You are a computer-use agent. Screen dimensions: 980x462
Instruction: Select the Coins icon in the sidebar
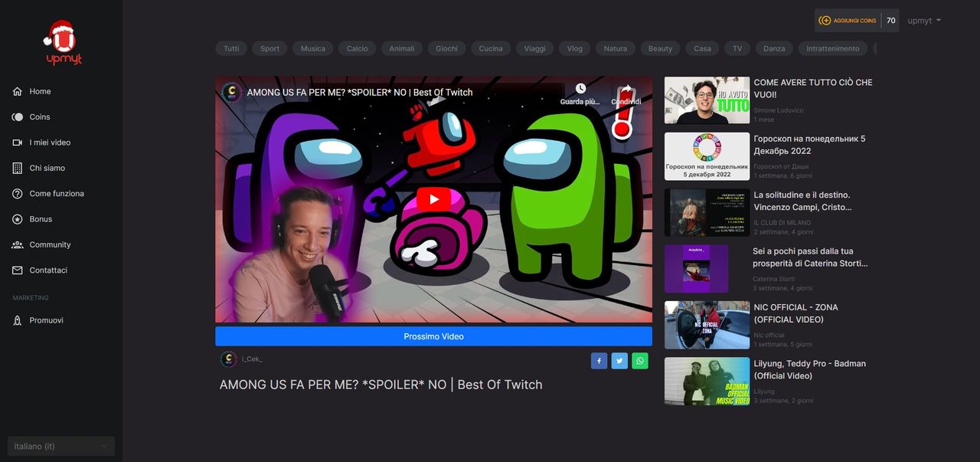17,116
